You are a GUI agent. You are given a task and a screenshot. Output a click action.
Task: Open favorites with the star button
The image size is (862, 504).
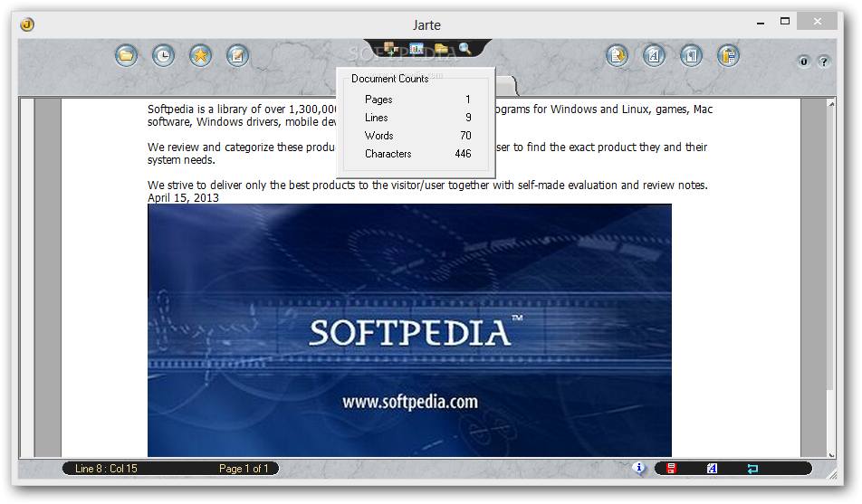click(x=201, y=55)
